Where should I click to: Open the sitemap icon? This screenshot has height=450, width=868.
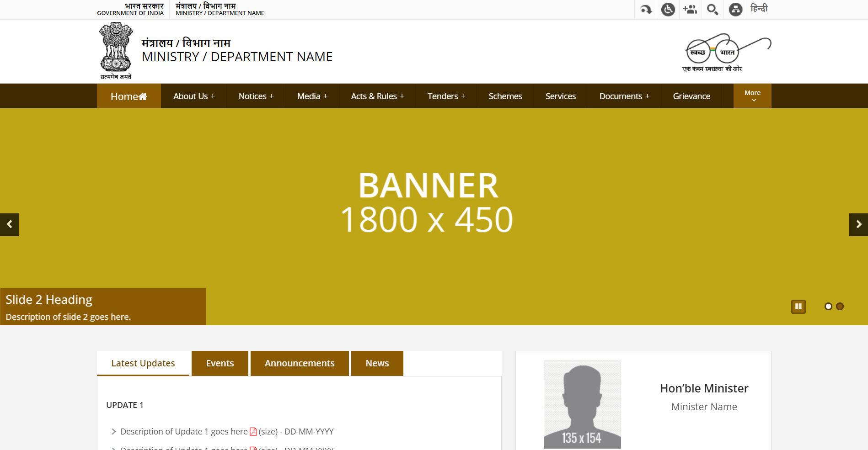coord(735,10)
